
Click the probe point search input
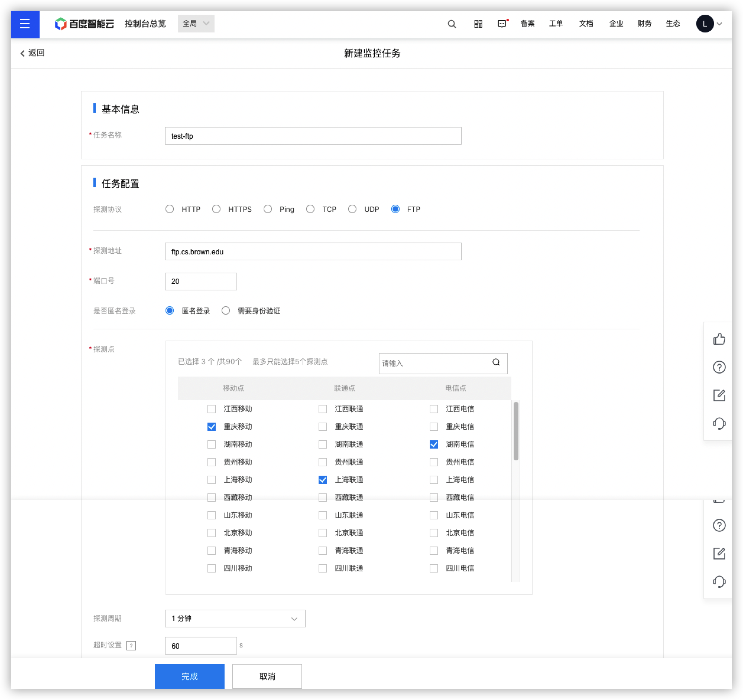click(x=443, y=363)
